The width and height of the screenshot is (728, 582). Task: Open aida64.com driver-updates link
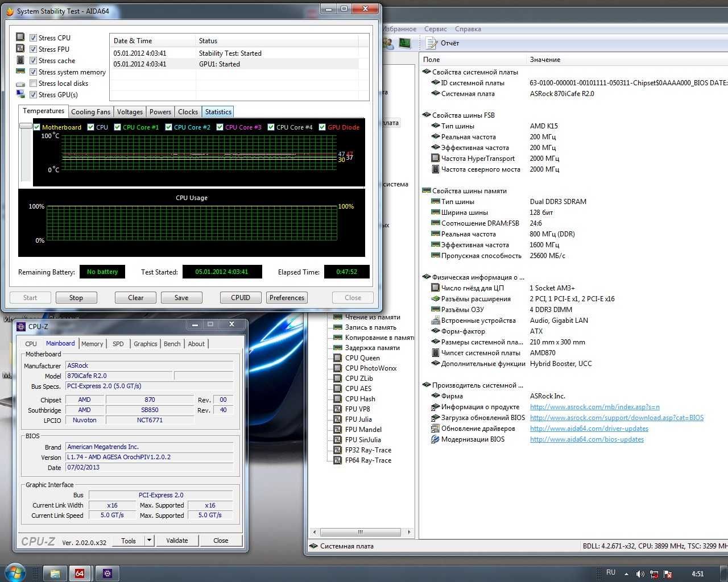589,429
